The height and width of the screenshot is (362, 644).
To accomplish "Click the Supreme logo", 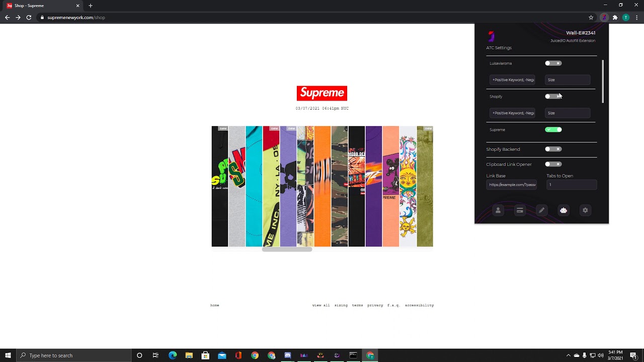I will coord(322,93).
